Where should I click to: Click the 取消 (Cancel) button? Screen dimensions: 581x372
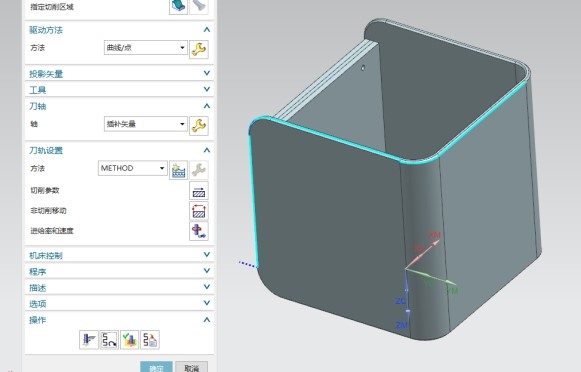192,367
